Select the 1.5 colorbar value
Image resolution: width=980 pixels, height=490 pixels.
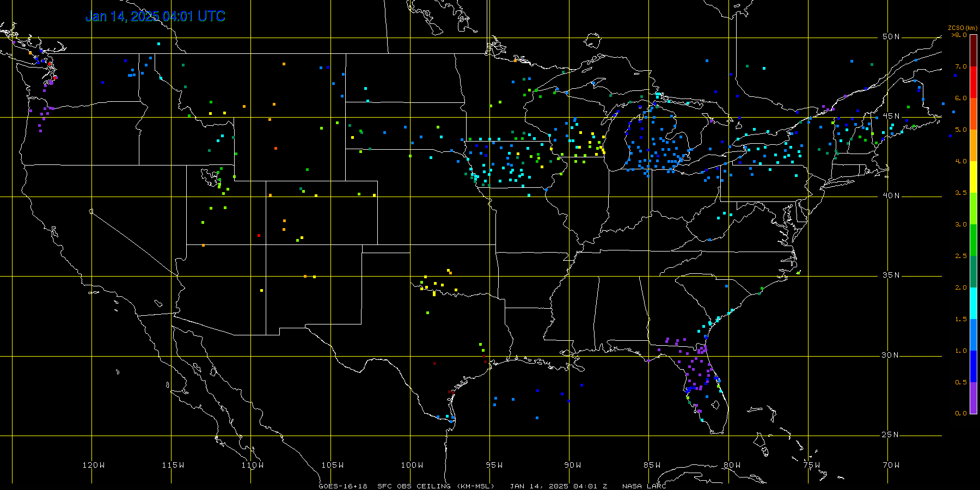[x=961, y=319]
